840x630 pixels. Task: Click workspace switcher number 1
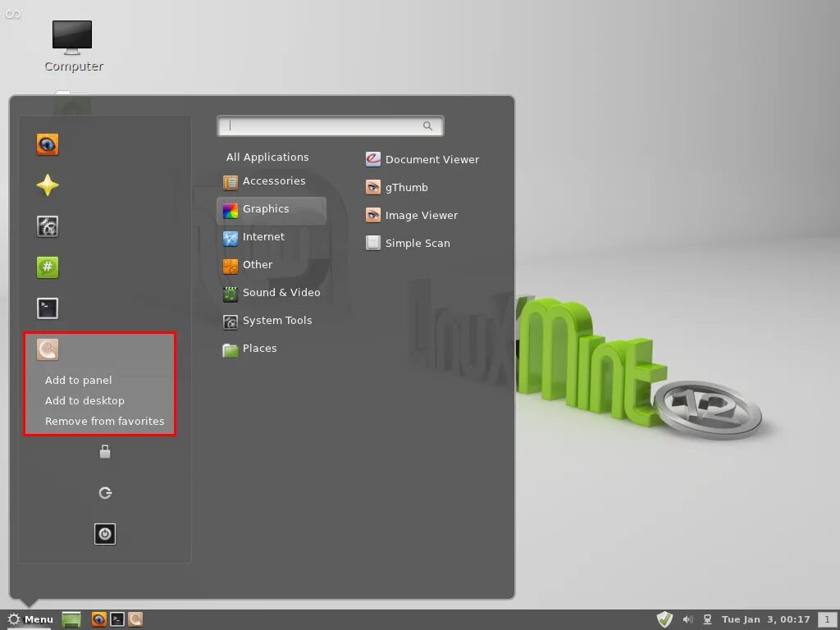pyautogui.click(x=827, y=620)
